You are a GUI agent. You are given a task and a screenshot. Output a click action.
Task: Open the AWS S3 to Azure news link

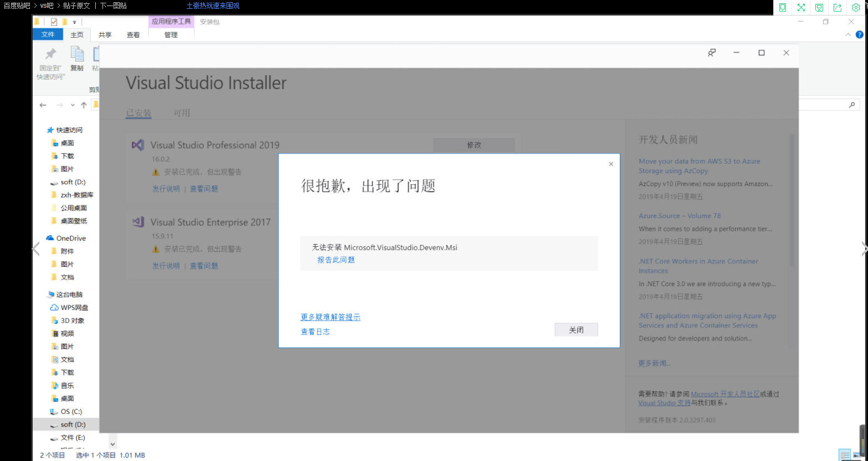point(700,166)
